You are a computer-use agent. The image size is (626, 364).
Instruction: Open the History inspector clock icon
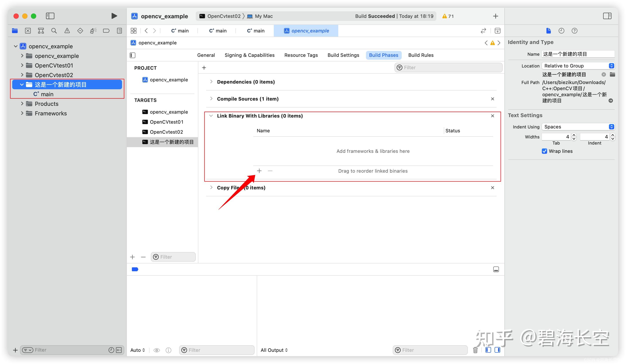coord(561,31)
